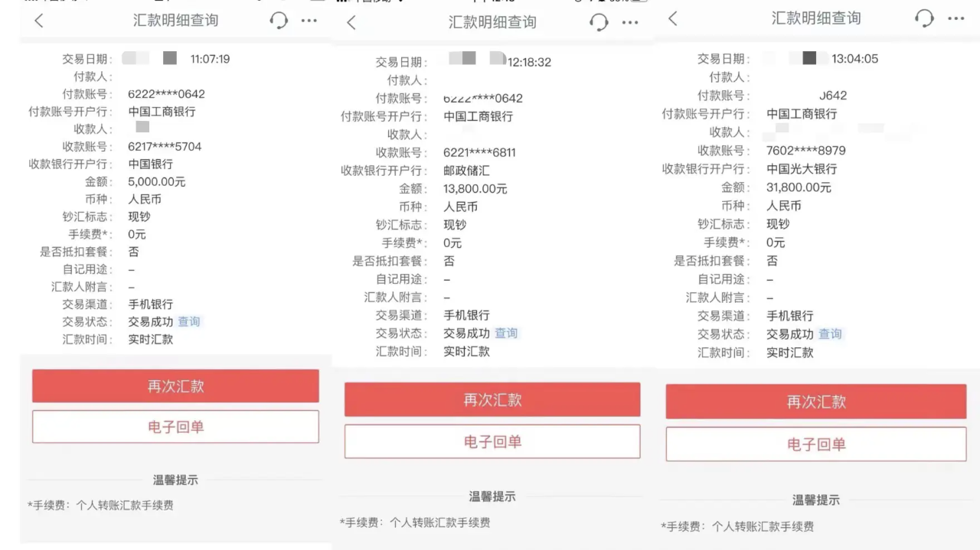Click 查询 link beside 交易成功 in right screen

click(x=830, y=334)
